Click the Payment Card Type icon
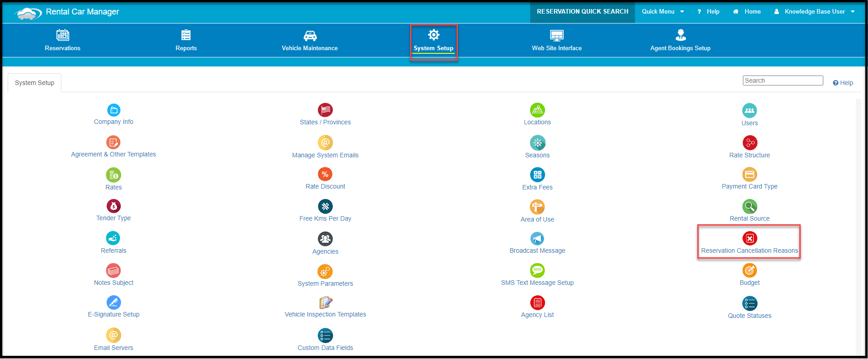 [x=750, y=174]
